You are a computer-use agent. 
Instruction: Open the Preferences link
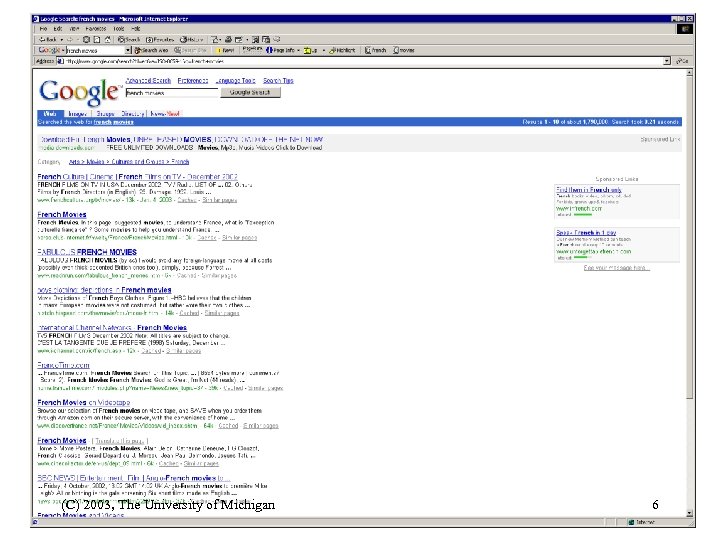193,80
